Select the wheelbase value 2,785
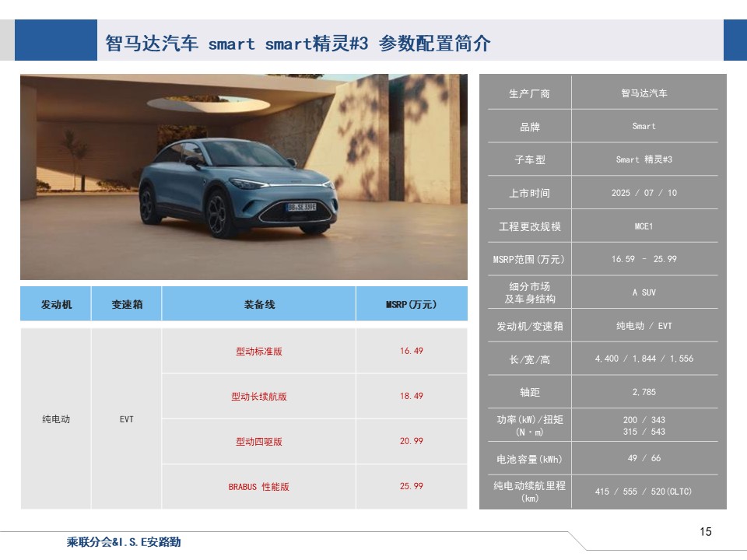 coord(644,392)
